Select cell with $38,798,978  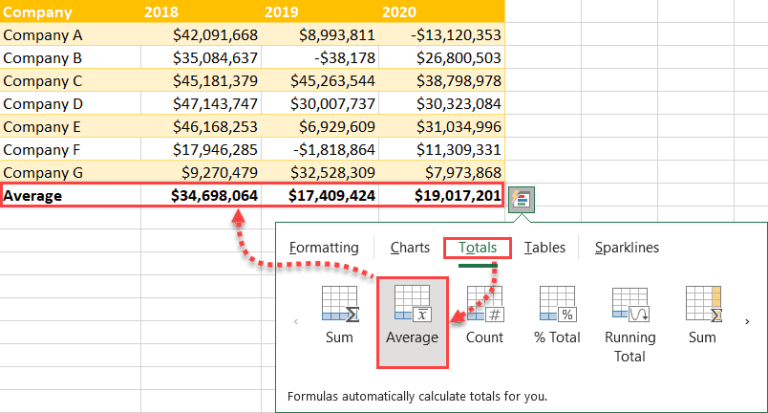[441, 81]
